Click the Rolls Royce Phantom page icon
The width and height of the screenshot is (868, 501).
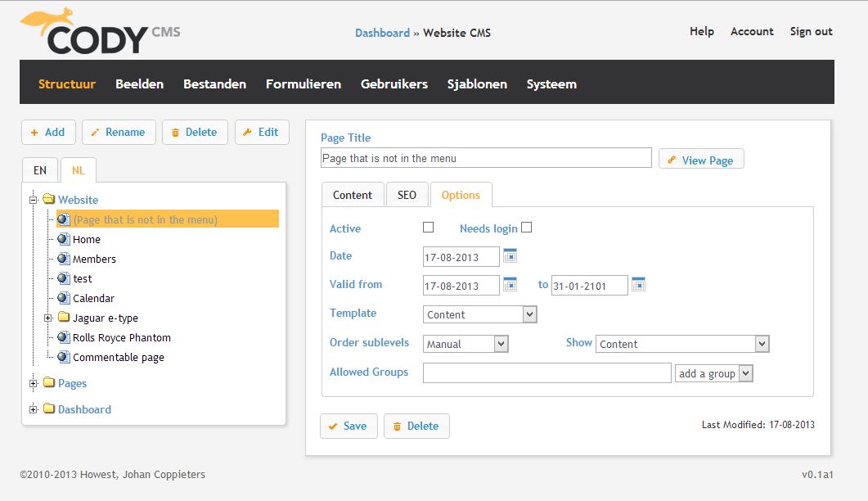tap(64, 337)
